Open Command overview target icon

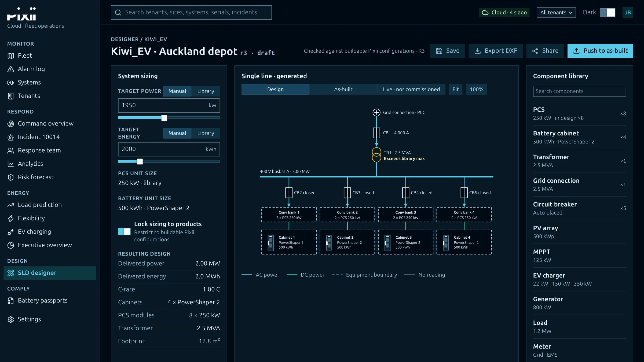10,124
